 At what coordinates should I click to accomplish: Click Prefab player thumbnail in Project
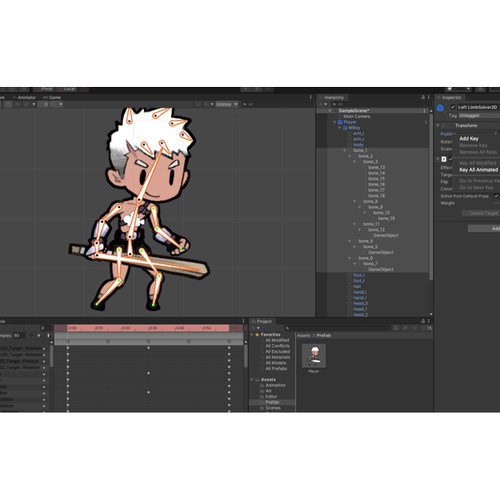[x=314, y=356]
